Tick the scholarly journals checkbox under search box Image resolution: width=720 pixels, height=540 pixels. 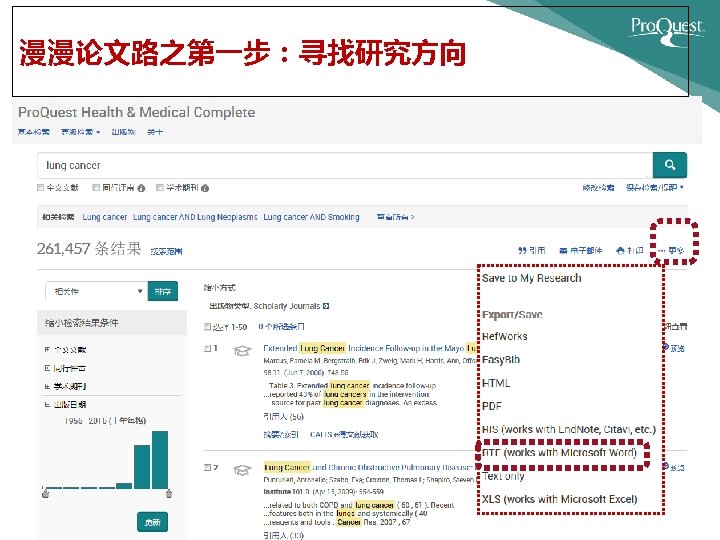pos(160,187)
